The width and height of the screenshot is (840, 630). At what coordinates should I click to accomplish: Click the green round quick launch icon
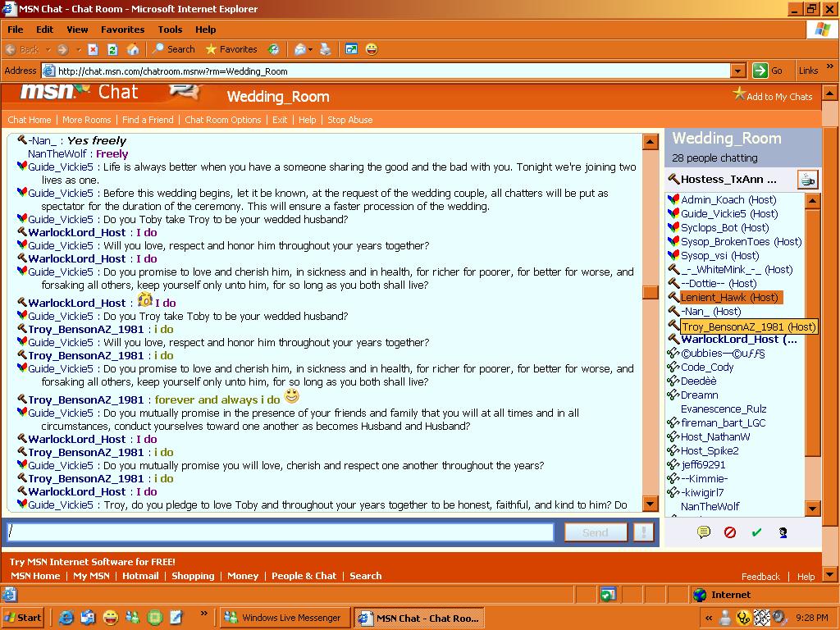pyautogui.click(x=154, y=617)
